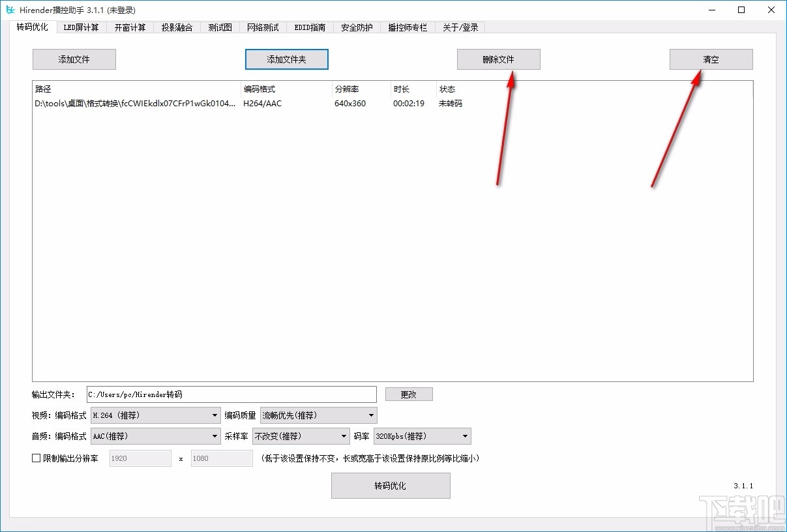Start transcoding with the 转码优化 button

[390, 485]
